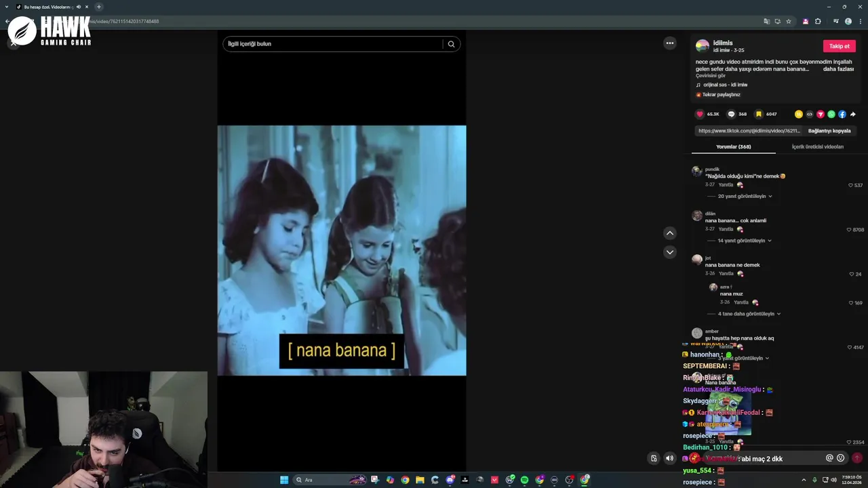The width and height of the screenshot is (868, 488).
Task: Open the Windows Start menu
Action: [284, 480]
